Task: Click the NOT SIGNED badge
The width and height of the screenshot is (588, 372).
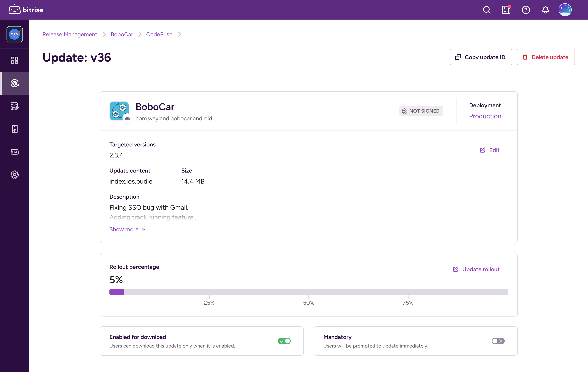Action: tap(421, 111)
